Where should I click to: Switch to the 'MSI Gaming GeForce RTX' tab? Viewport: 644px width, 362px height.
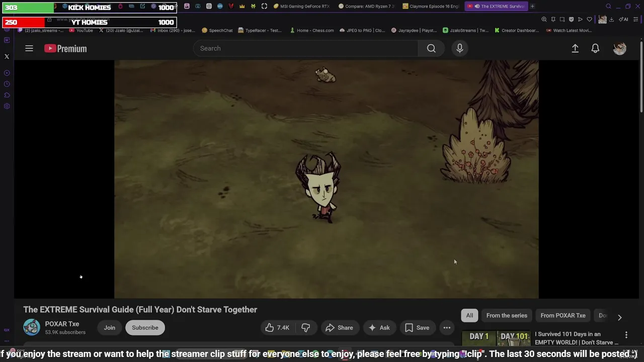pos(302,7)
